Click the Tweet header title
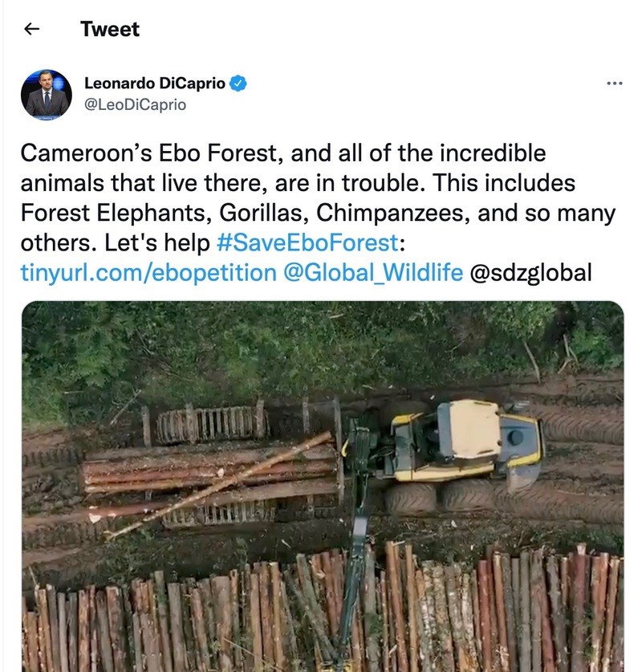 (x=110, y=29)
